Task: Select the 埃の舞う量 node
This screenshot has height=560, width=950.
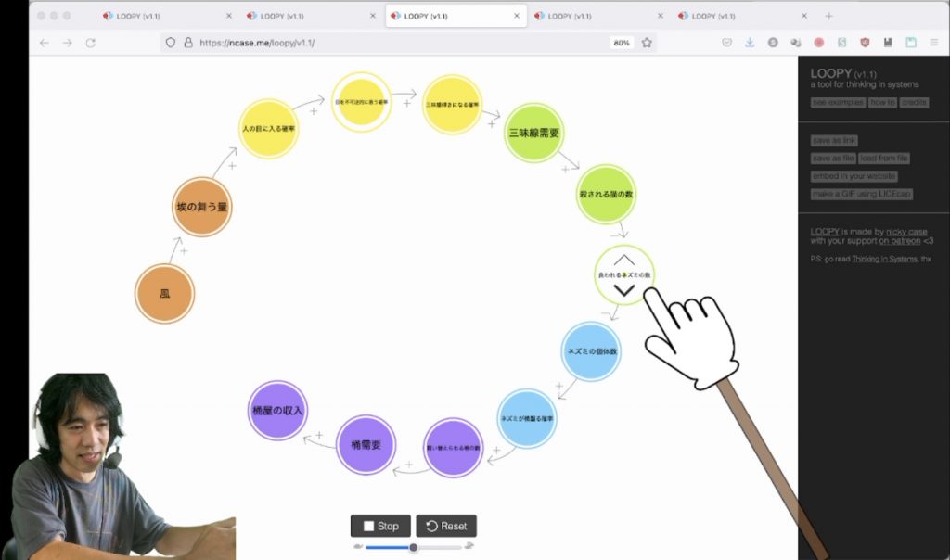Action: point(202,207)
